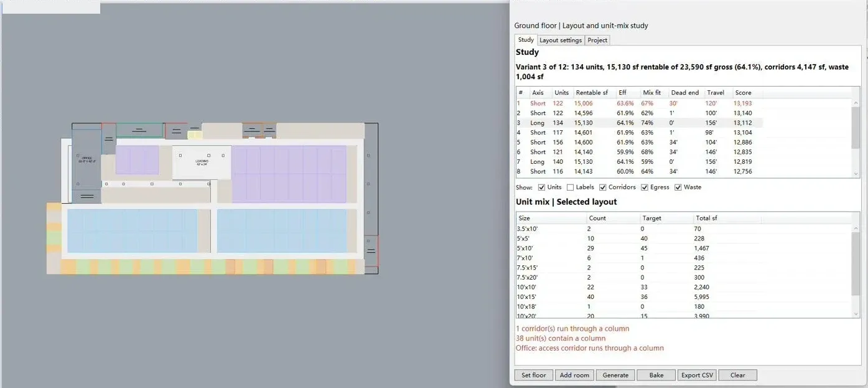Select variant row 6 scored 12,835

(640, 152)
